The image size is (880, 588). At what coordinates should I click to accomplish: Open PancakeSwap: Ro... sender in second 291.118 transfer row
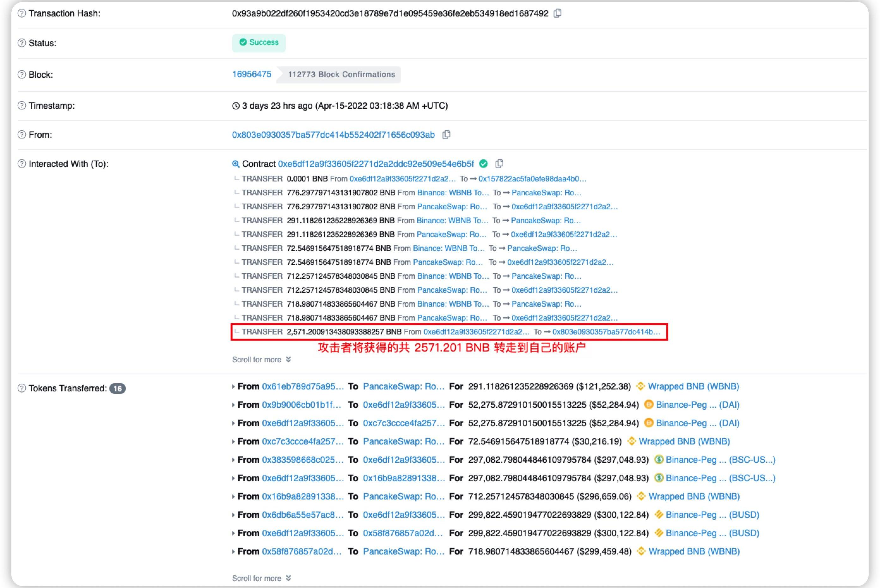[x=451, y=234]
